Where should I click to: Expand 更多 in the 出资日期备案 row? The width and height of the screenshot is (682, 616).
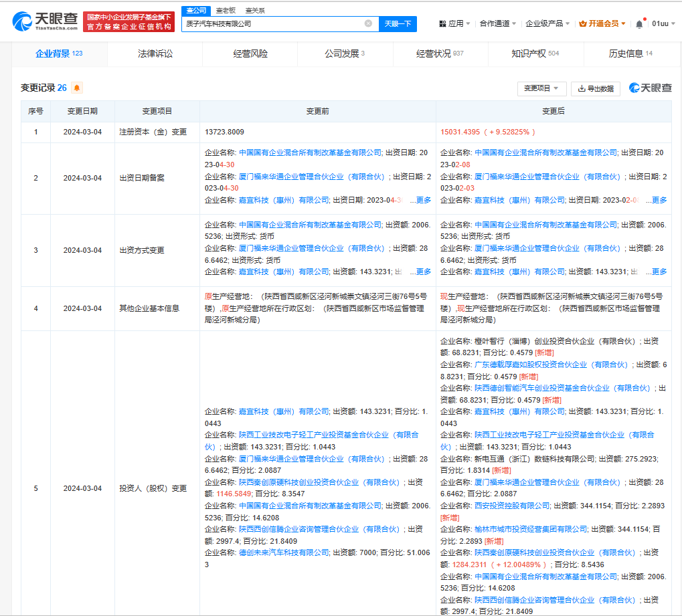[x=423, y=199]
